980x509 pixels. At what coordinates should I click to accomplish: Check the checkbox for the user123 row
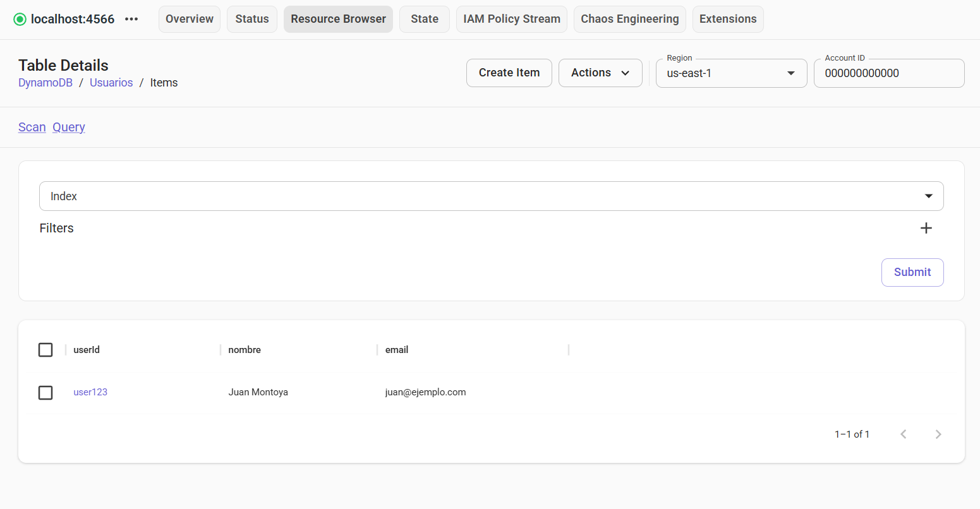click(45, 392)
